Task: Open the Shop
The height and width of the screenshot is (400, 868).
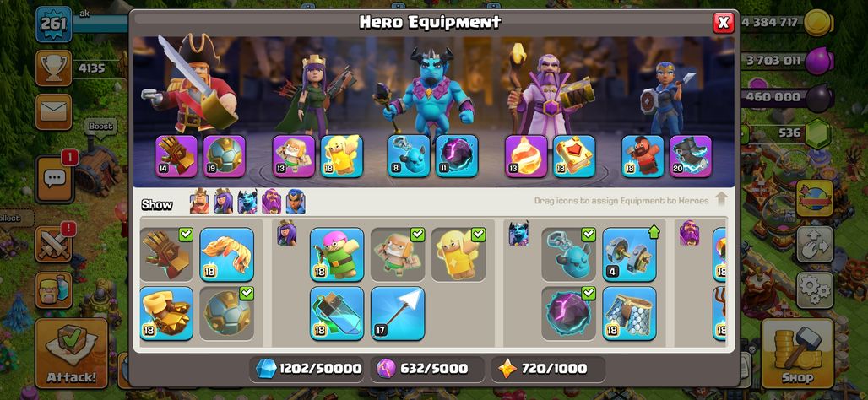Action: pyautogui.click(x=797, y=353)
